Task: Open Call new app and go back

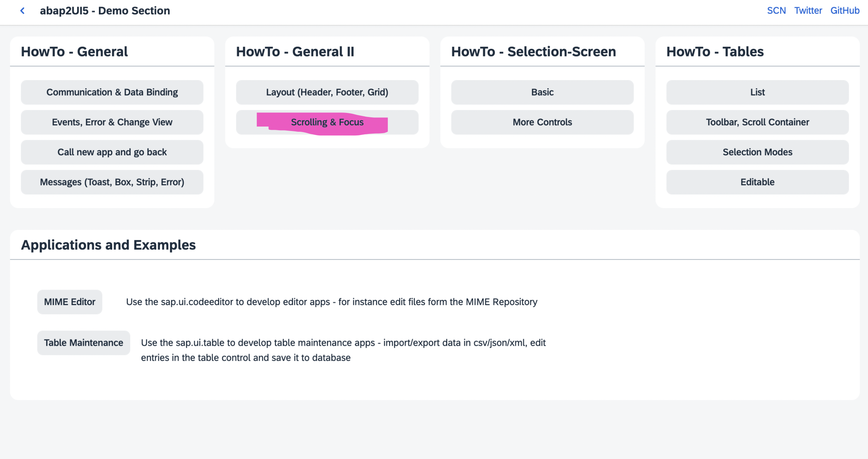Action: tap(112, 152)
